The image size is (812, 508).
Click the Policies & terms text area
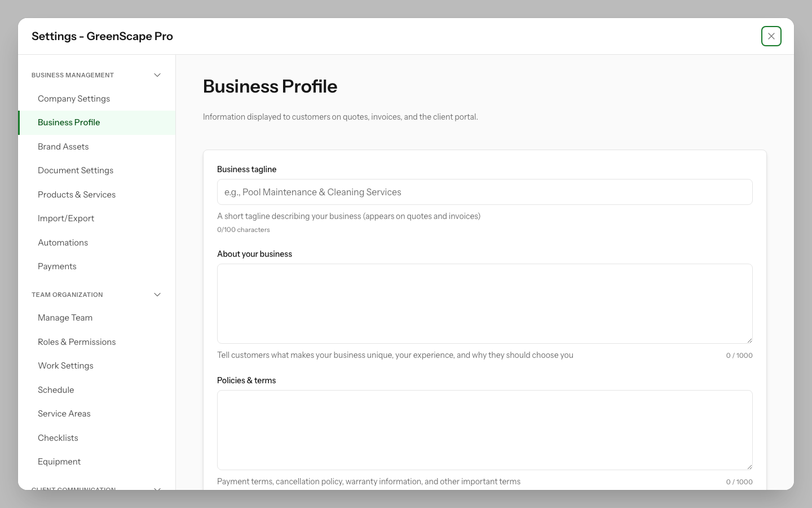(484, 430)
